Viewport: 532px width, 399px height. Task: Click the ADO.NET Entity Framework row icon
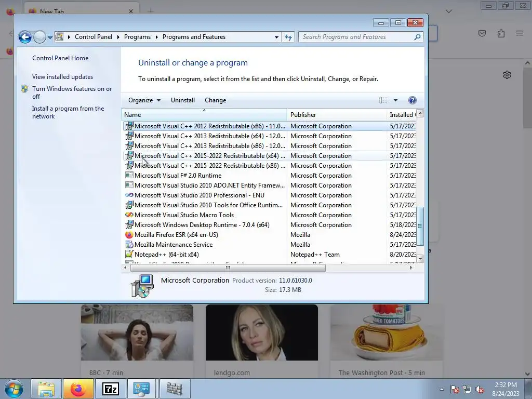coord(129,185)
